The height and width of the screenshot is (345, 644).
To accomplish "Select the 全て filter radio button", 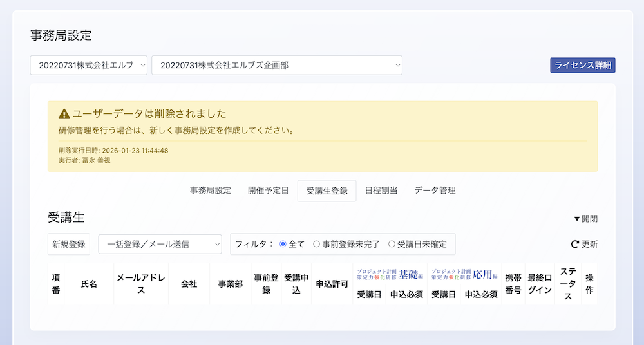I will pos(283,245).
